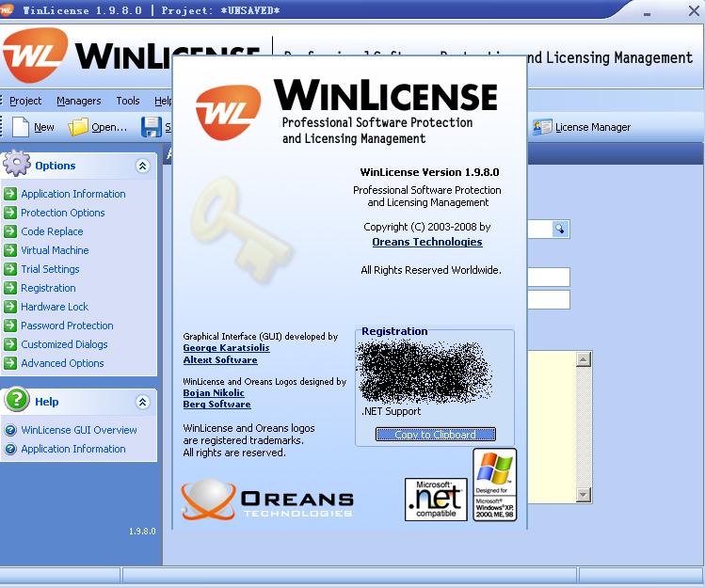Screen dimensions: 705x588
Task: Open the Tools menu
Action: coord(128,101)
